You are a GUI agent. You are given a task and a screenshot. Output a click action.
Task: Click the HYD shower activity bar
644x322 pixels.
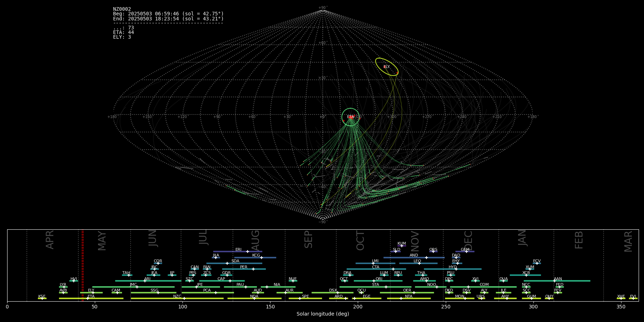coord(453,269)
